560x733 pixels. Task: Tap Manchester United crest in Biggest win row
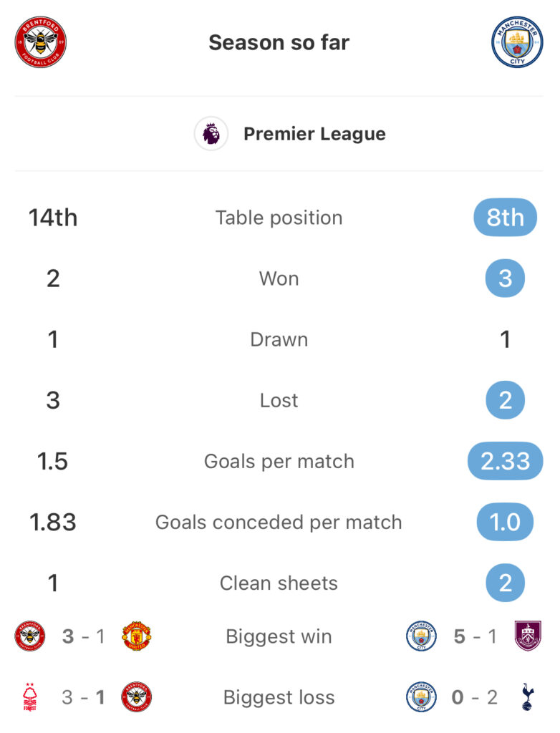(136, 636)
